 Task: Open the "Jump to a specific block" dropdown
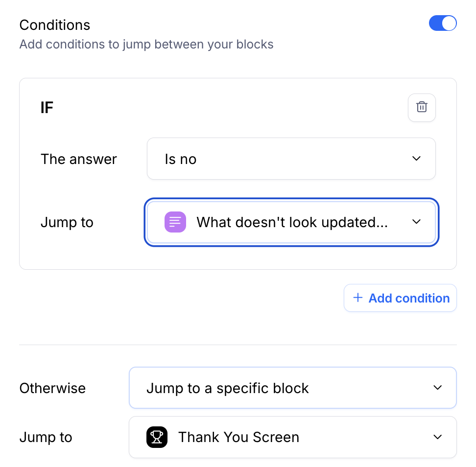[292, 388]
